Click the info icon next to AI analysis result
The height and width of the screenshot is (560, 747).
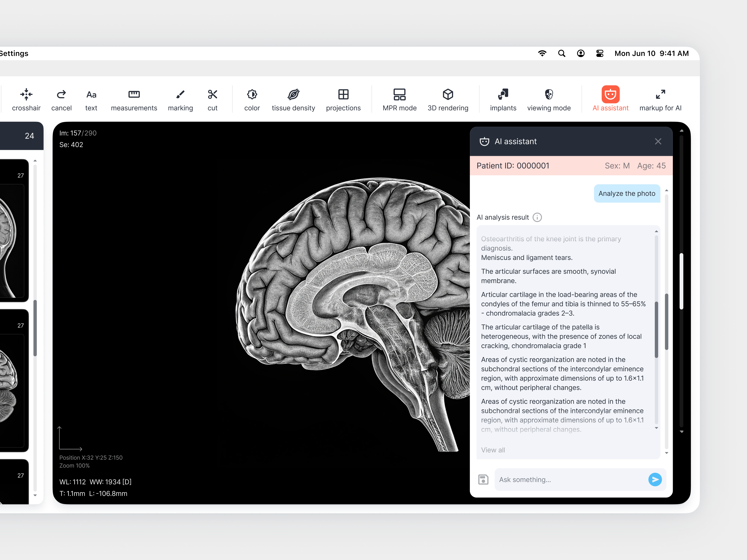pos(537,217)
